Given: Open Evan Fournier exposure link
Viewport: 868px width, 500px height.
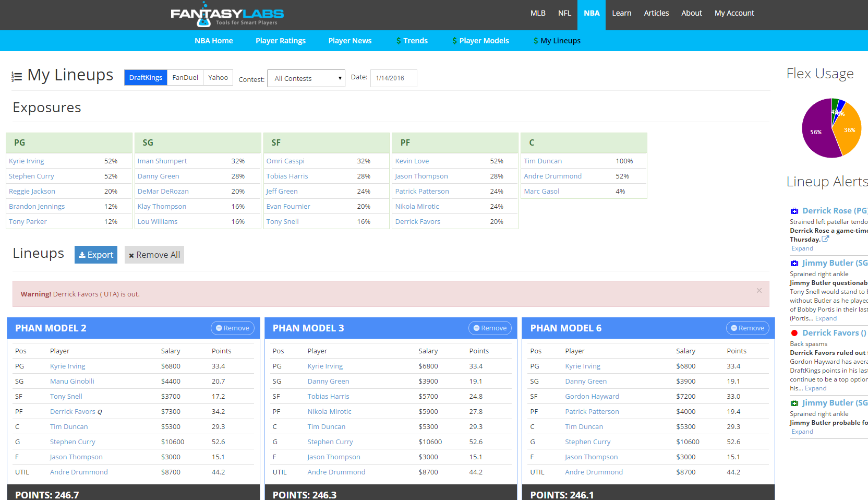Looking at the screenshot, I should tap(288, 207).
